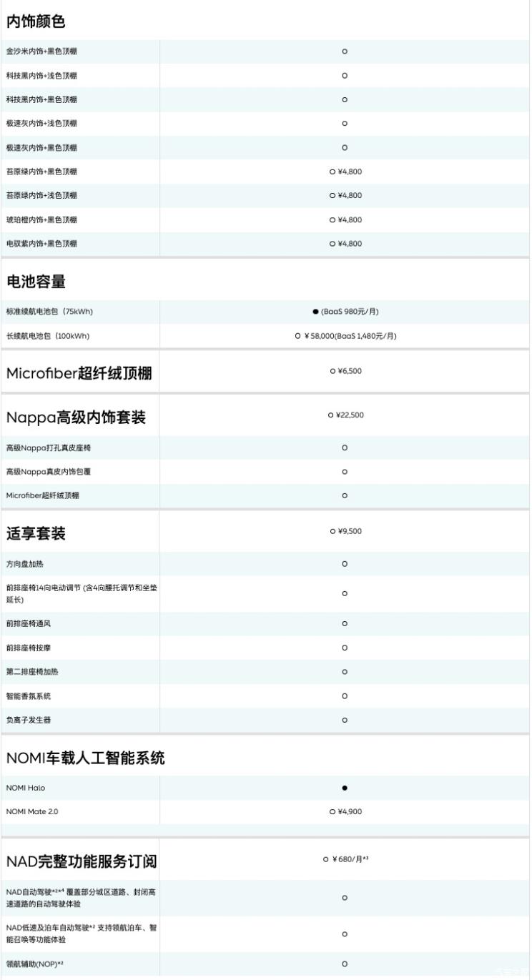
Task: Pick 琥珀橙内饰+黑色顶棚 ¥4,800 option
Action: pos(345,219)
